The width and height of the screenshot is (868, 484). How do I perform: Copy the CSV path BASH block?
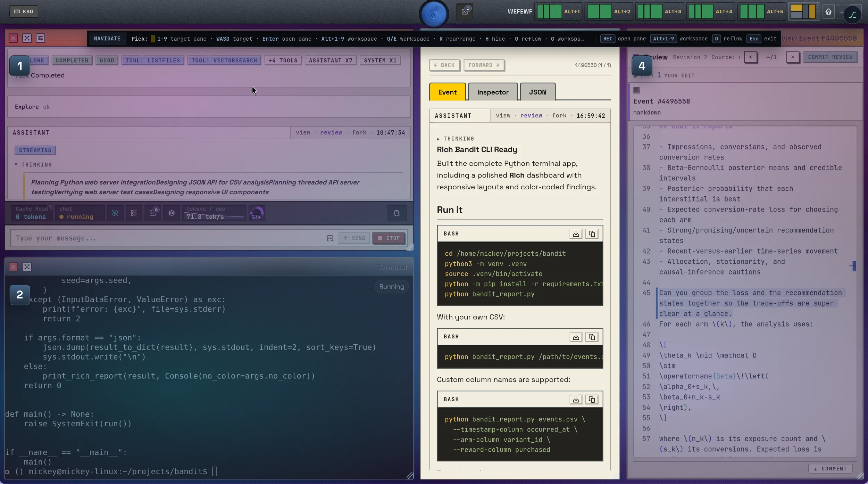[x=592, y=337]
